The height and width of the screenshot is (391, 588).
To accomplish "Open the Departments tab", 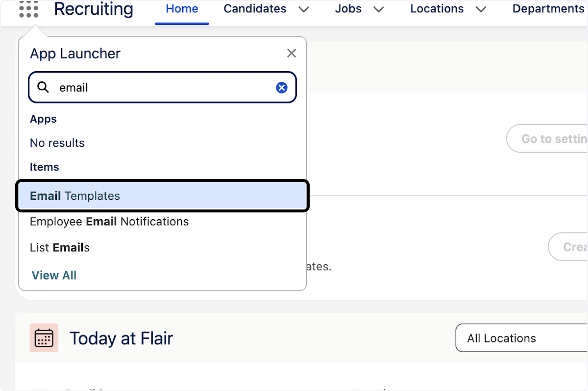I will (x=548, y=9).
